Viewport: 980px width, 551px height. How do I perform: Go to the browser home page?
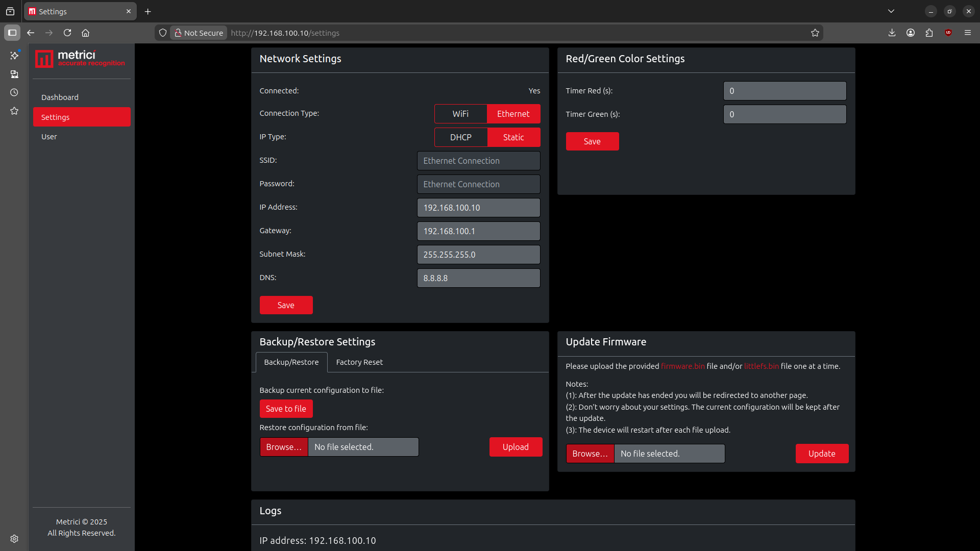[86, 33]
